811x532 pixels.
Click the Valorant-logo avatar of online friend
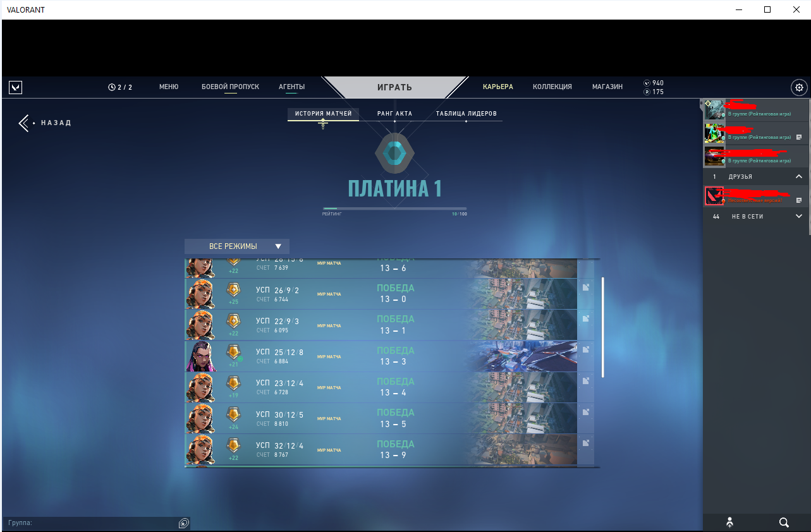[714, 196]
